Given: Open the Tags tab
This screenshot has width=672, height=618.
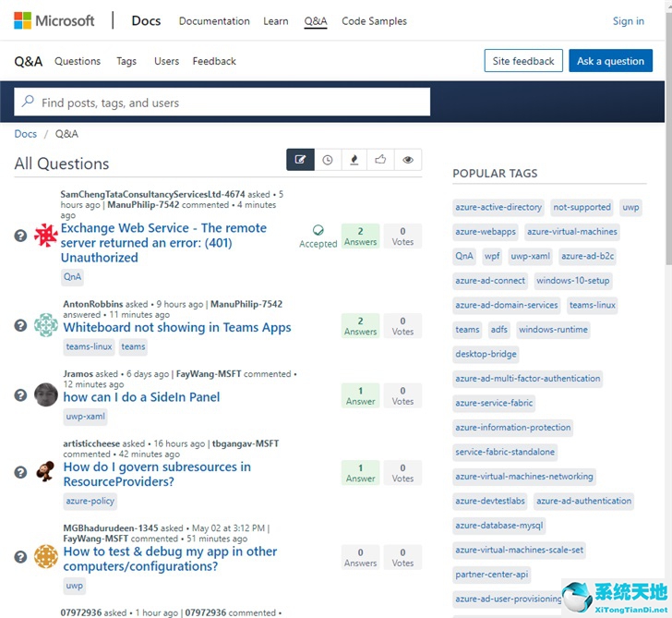Looking at the screenshot, I should pyautogui.click(x=126, y=61).
